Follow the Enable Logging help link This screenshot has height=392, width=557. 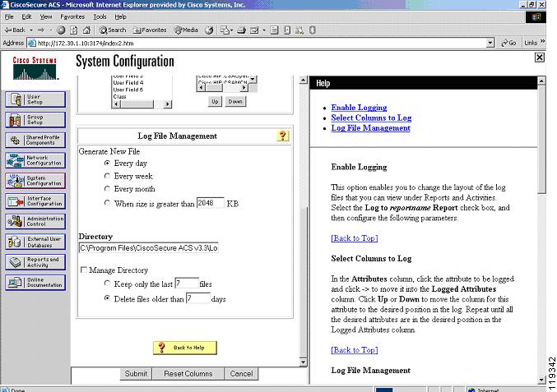tap(359, 108)
